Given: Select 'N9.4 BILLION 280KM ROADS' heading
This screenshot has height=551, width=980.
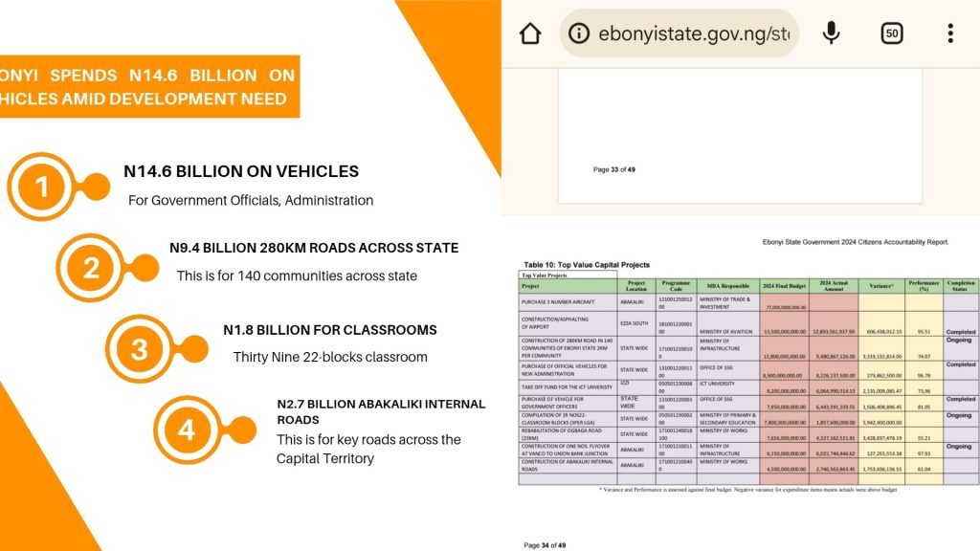Looking at the screenshot, I should pyautogui.click(x=314, y=248).
